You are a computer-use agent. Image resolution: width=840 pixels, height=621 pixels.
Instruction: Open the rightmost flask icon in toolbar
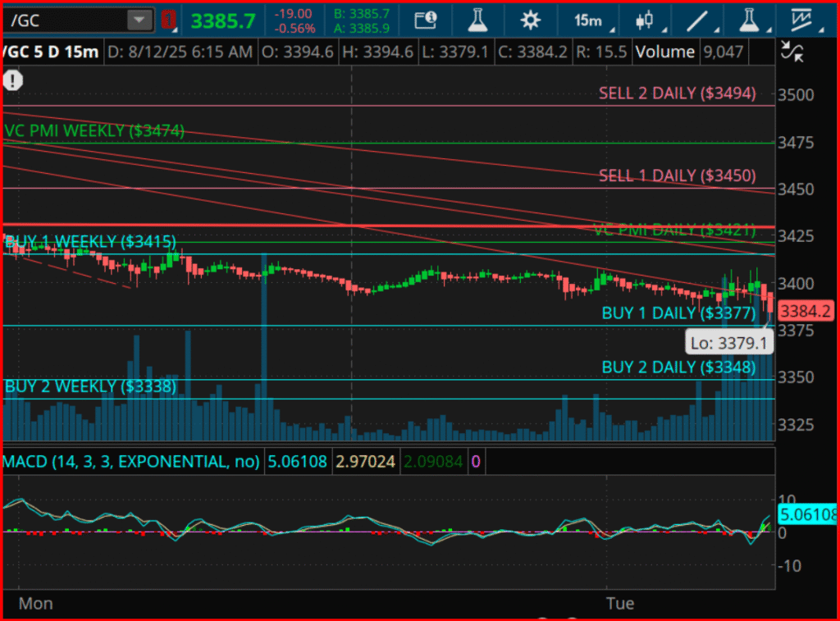tap(747, 20)
